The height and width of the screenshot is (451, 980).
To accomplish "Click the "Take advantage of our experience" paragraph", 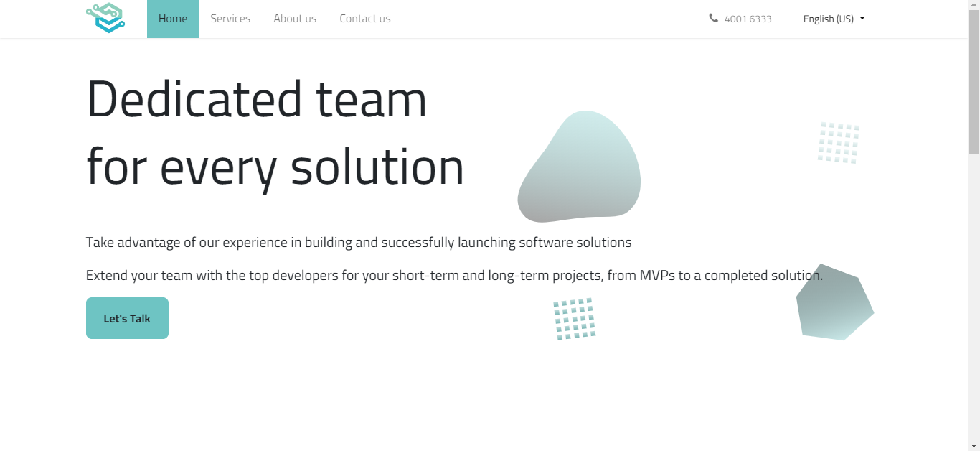I will coord(359,242).
